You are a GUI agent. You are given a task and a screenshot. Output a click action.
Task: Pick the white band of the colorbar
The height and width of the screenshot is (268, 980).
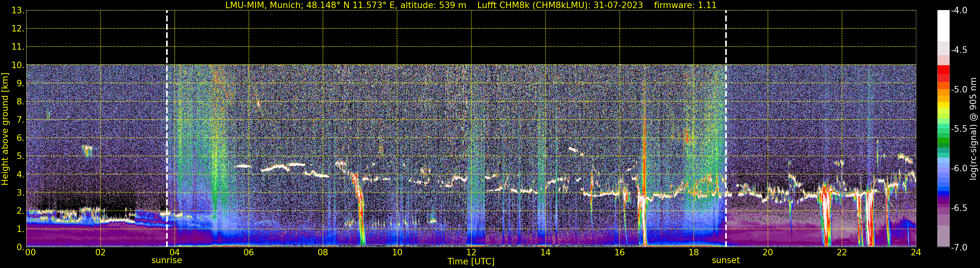(944, 25)
